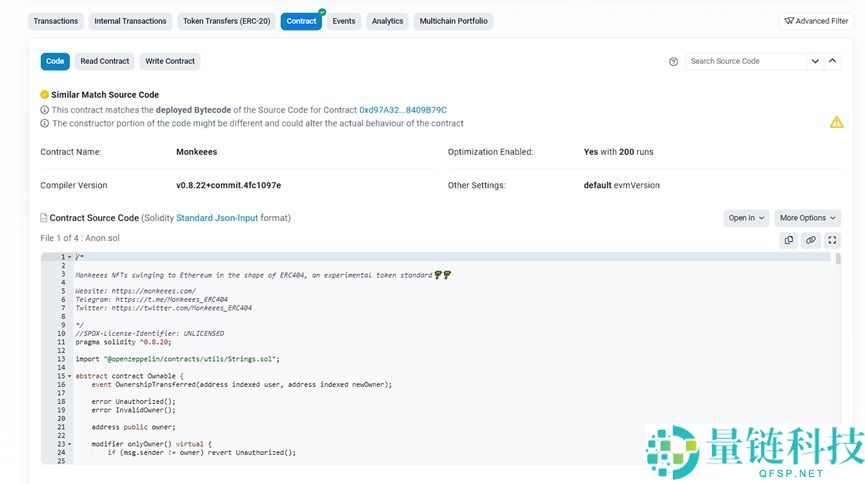Image resolution: width=865 pixels, height=484 pixels.
Task: Open the contract link 0xd97A32...8409B79C
Action: (x=402, y=110)
